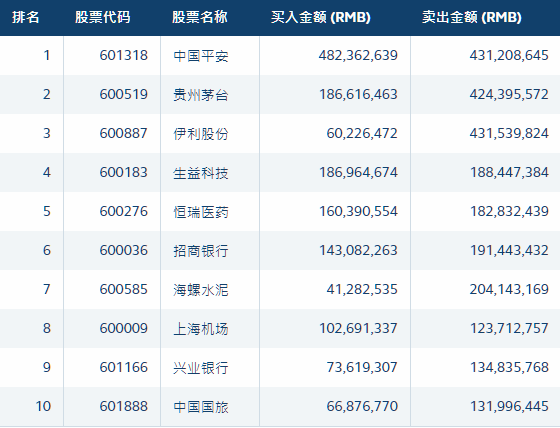Click sell amount 134,835,768
560x428 pixels.
tap(509, 367)
